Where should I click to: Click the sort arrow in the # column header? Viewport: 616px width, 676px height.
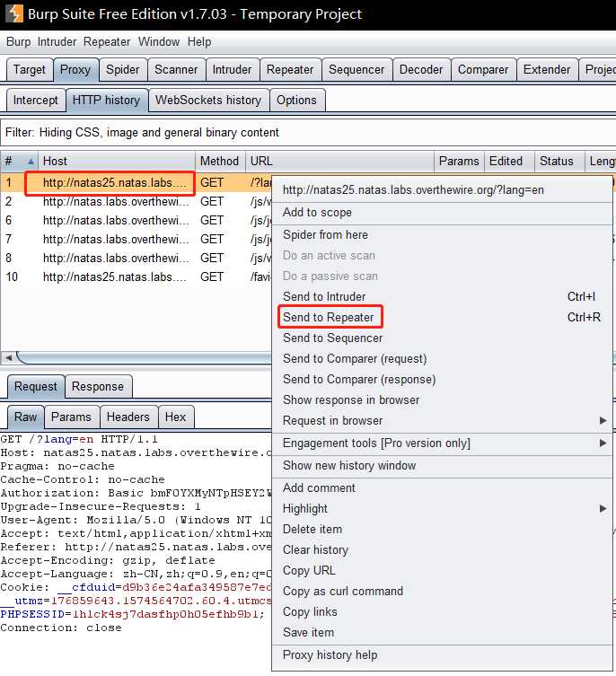point(31,162)
